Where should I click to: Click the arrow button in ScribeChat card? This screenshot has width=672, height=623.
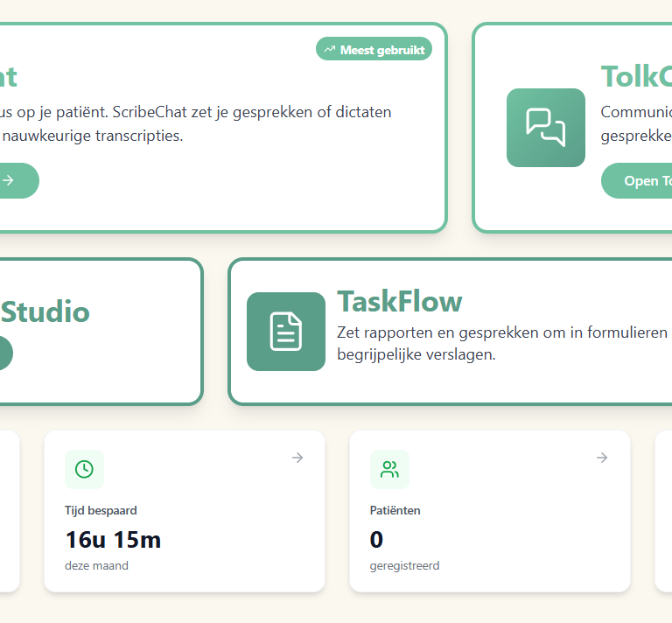[x=17, y=180]
